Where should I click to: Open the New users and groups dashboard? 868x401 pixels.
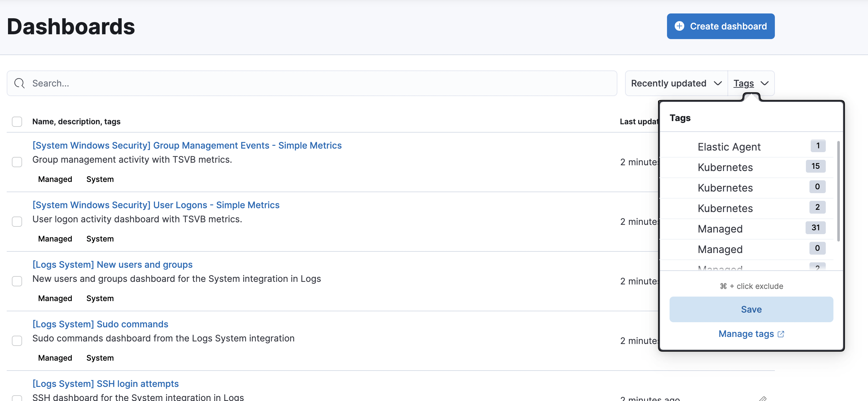tap(113, 265)
